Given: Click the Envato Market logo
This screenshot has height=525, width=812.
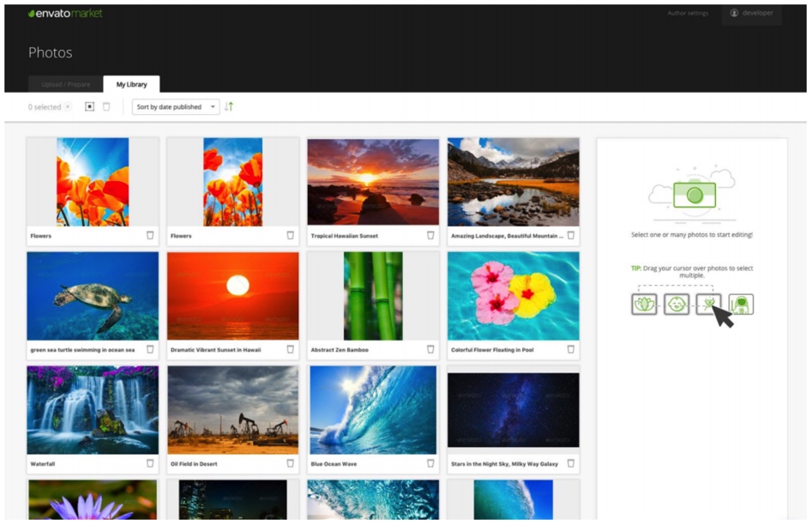Looking at the screenshot, I should [65, 13].
